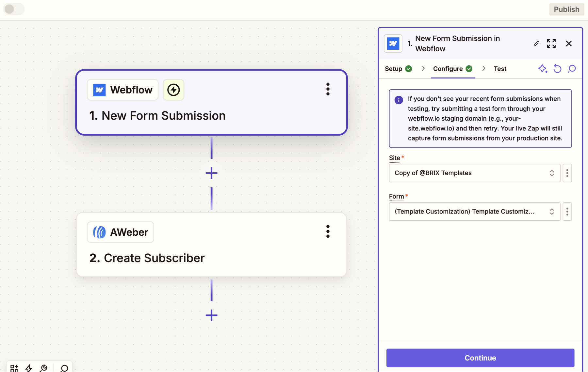Viewport: 588px width, 372px height.
Task: Click the Form dropdown up-down arrows
Action: coord(552,211)
